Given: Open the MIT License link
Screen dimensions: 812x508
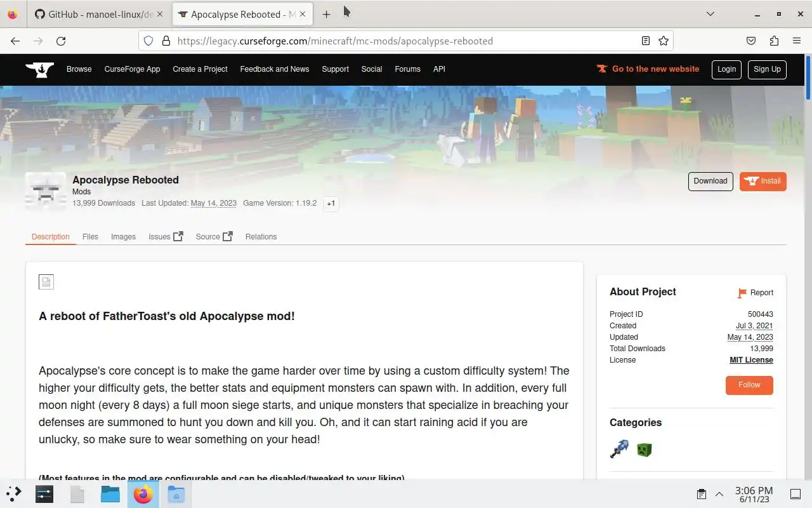Looking at the screenshot, I should (751, 360).
